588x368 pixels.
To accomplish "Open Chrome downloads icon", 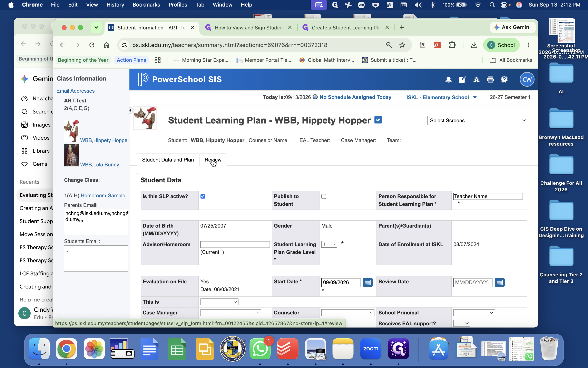I will 474,45.
